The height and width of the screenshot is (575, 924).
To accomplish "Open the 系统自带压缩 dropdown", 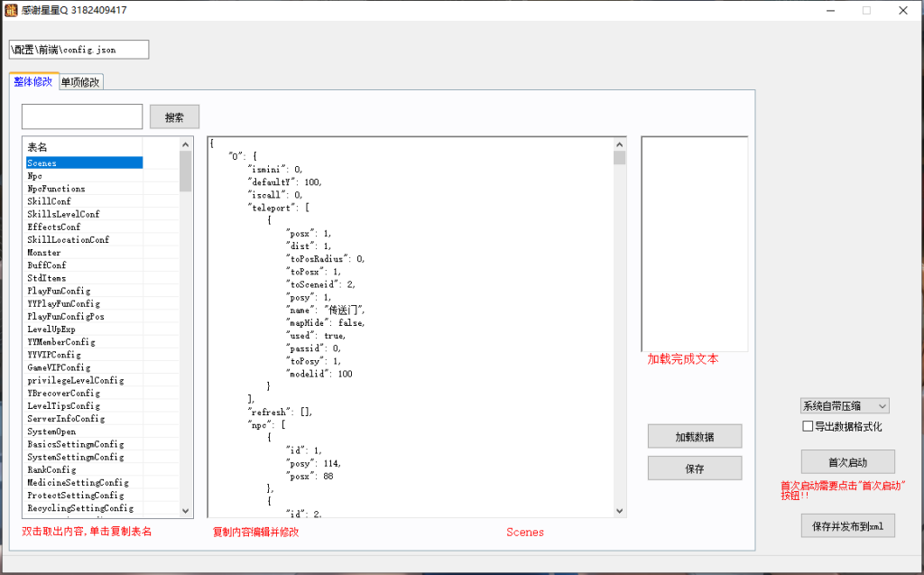I will coord(844,406).
